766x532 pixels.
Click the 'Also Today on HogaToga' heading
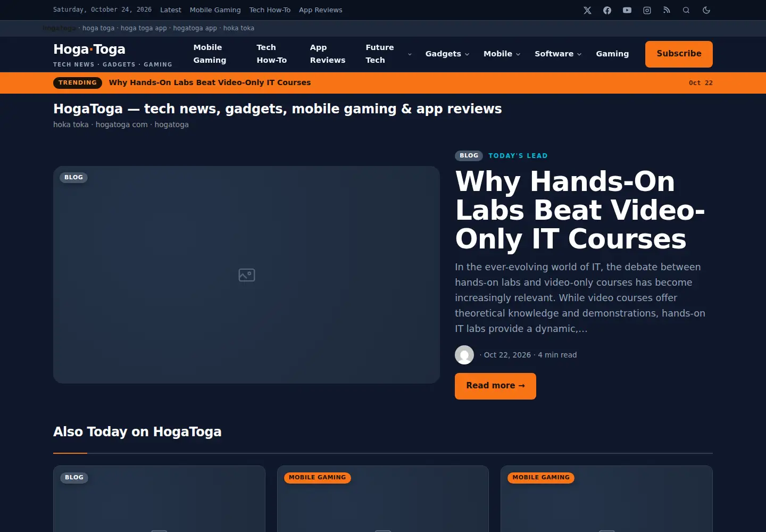click(137, 431)
